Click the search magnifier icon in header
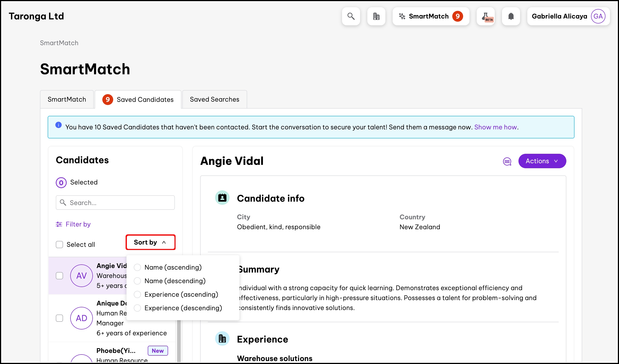Image resolution: width=619 pixels, height=364 pixels. 351,16
